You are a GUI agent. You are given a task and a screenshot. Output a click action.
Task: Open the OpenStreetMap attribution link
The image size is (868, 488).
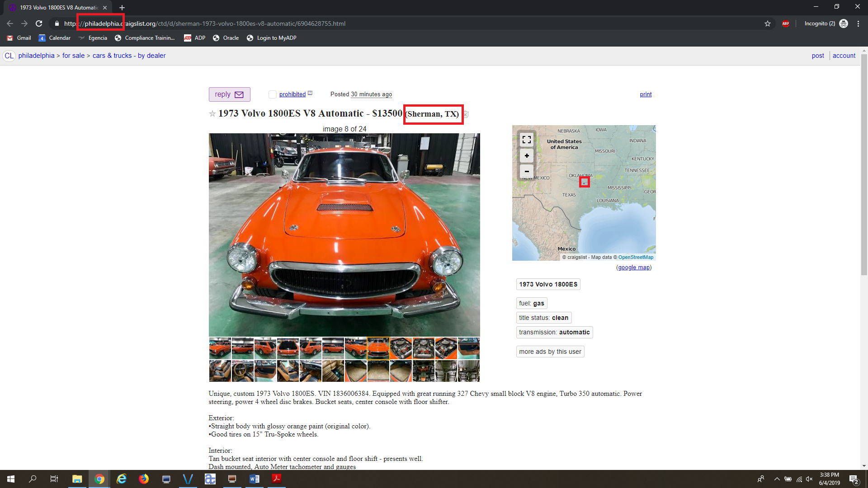636,257
